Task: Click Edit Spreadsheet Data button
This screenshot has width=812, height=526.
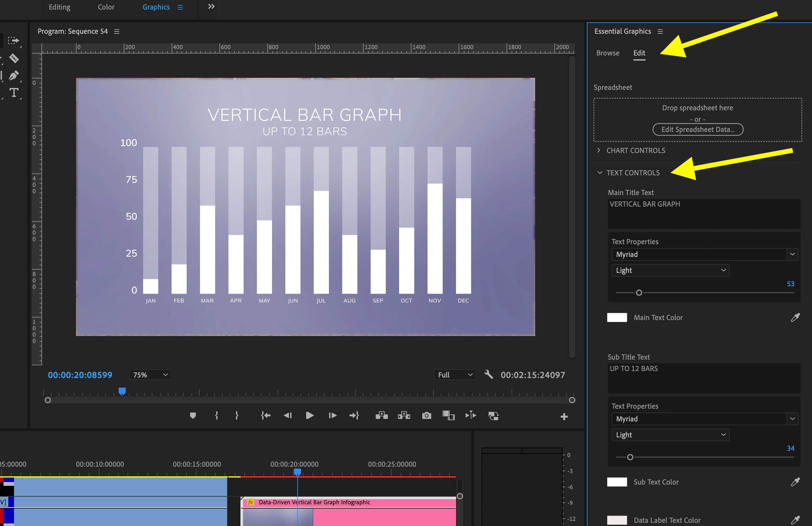Action: click(698, 130)
